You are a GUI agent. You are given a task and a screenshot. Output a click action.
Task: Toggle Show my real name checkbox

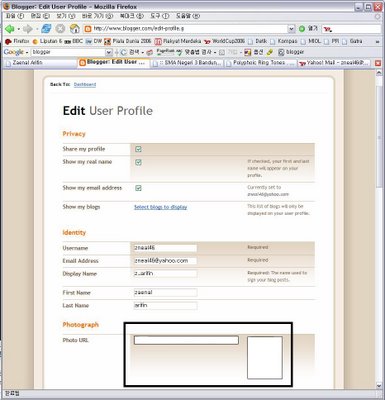pos(138,162)
